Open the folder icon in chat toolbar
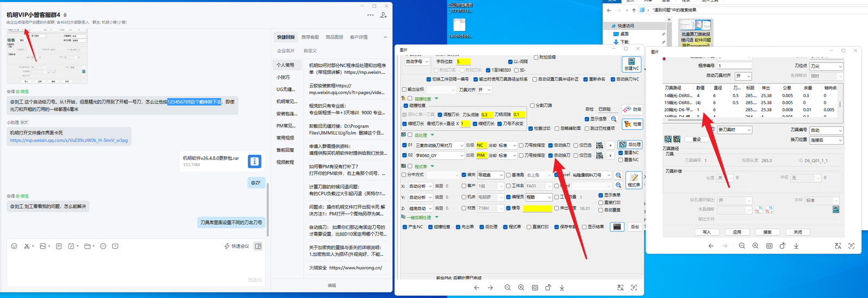The image size is (868, 298). click(x=87, y=246)
